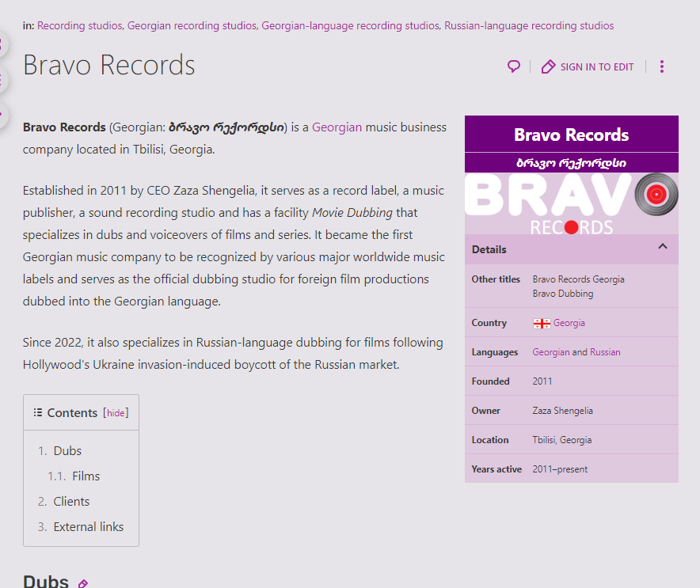Collapse the Details section chevron
Viewport: 700px width, 588px height.
663,246
